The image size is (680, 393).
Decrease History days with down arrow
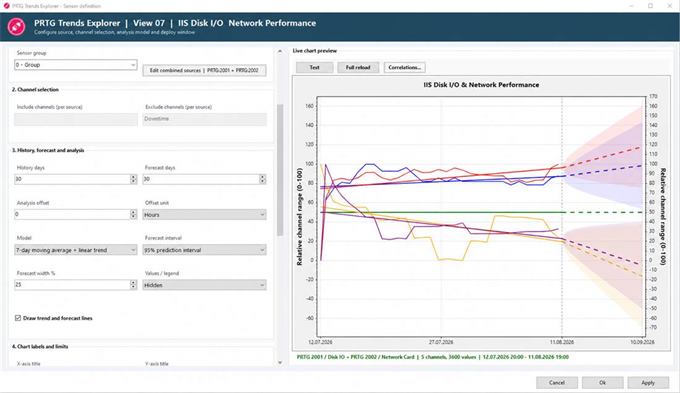pyautogui.click(x=134, y=181)
